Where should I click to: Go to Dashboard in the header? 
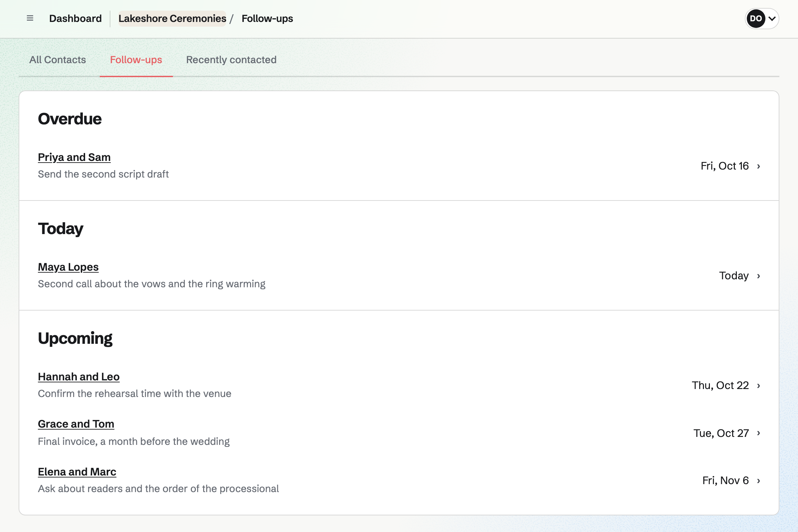coord(75,18)
